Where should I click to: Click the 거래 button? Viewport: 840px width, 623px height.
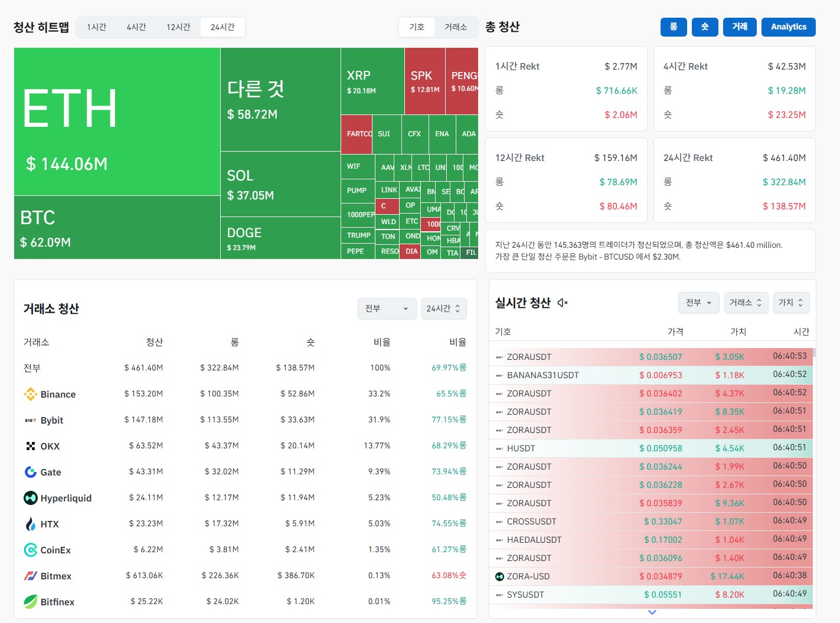pyautogui.click(x=740, y=27)
